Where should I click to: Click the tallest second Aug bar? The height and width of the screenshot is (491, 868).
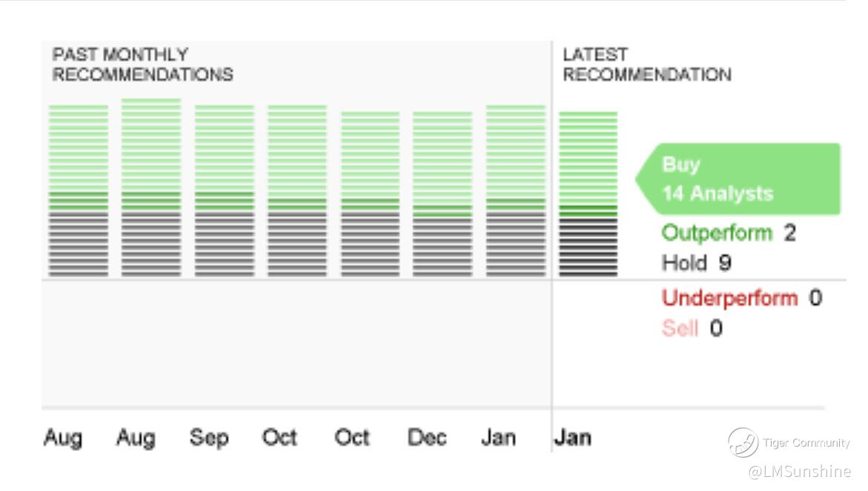pos(151,188)
